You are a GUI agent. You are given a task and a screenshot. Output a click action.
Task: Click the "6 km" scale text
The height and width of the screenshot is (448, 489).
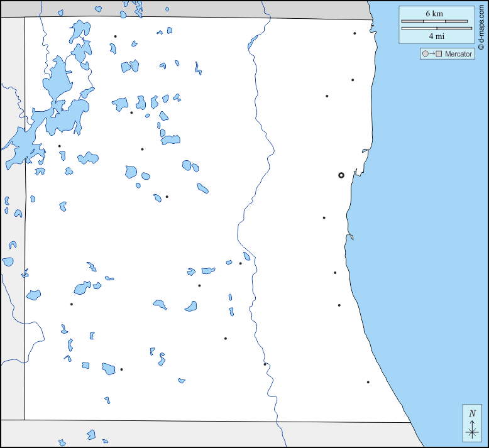pyautogui.click(x=434, y=14)
